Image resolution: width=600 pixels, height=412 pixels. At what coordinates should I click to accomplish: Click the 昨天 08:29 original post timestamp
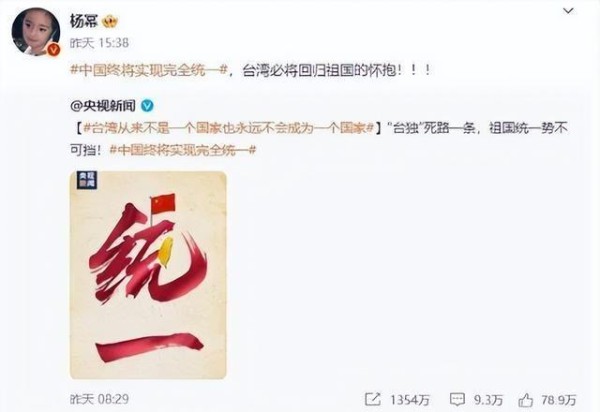click(x=99, y=399)
